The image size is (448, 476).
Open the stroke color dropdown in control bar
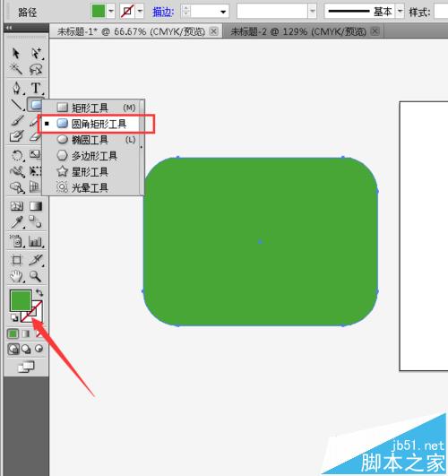coord(140,12)
